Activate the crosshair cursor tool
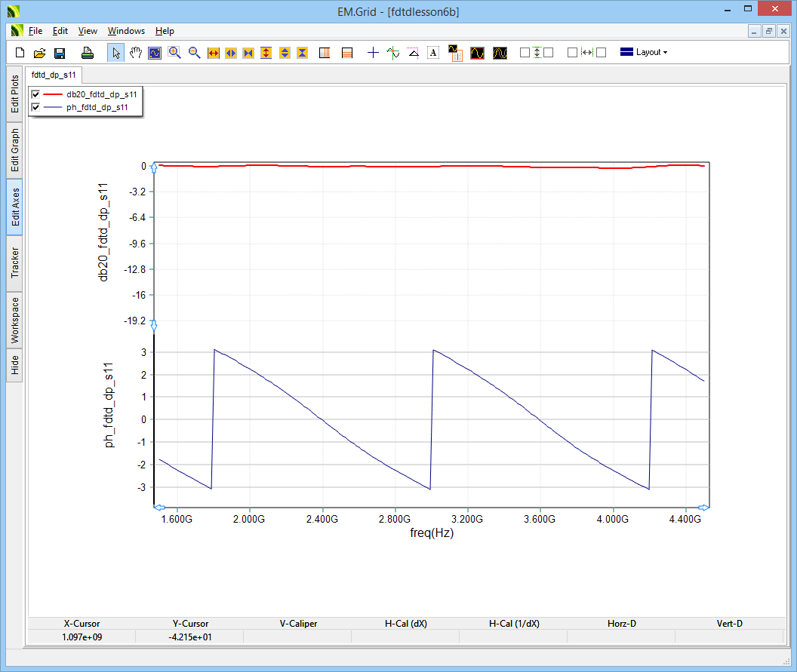 click(373, 53)
